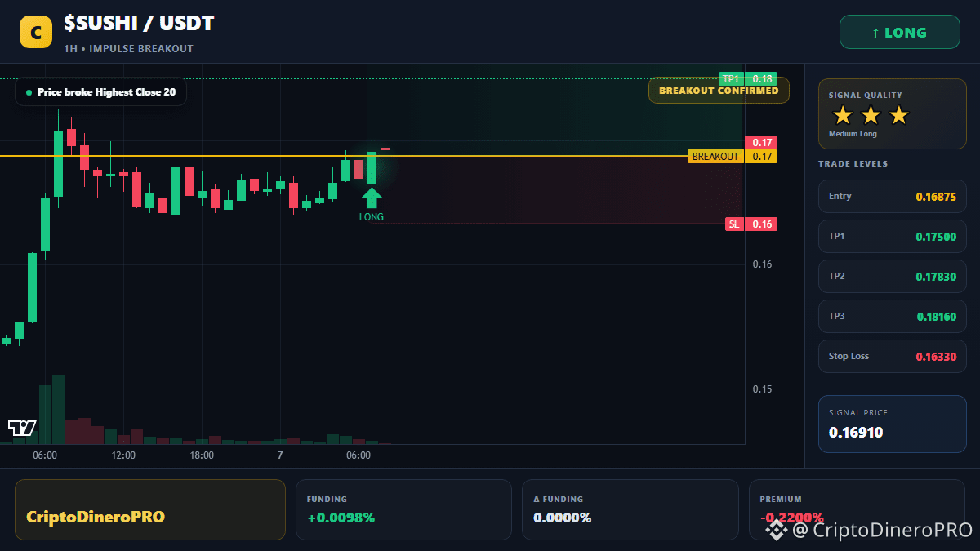
Task: Select the TP2 0.17830 trade level row
Action: (893, 276)
